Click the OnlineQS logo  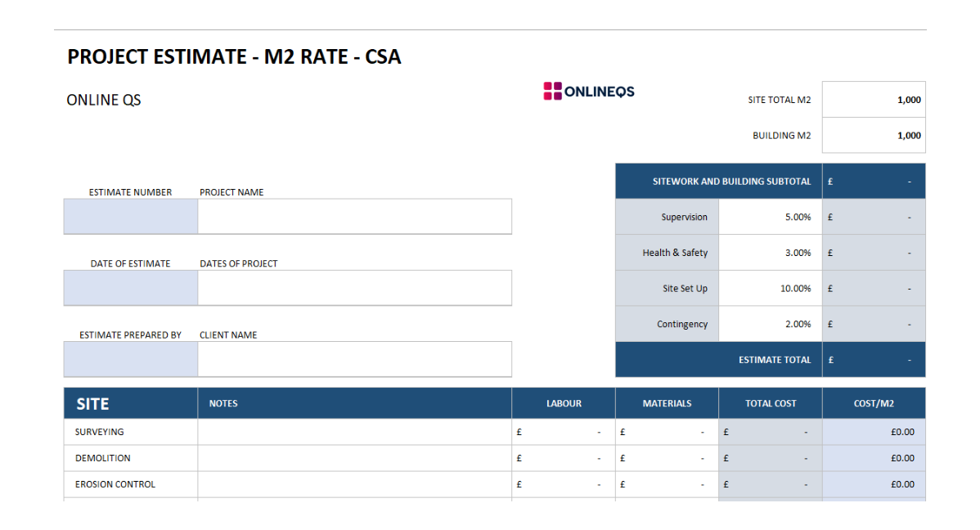589,92
